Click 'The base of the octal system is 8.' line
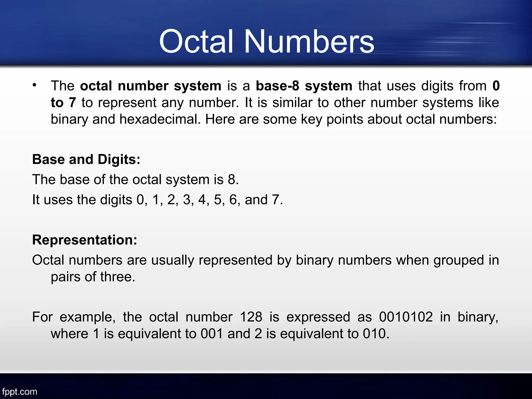The height and width of the screenshot is (399, 532). point(135,179)
